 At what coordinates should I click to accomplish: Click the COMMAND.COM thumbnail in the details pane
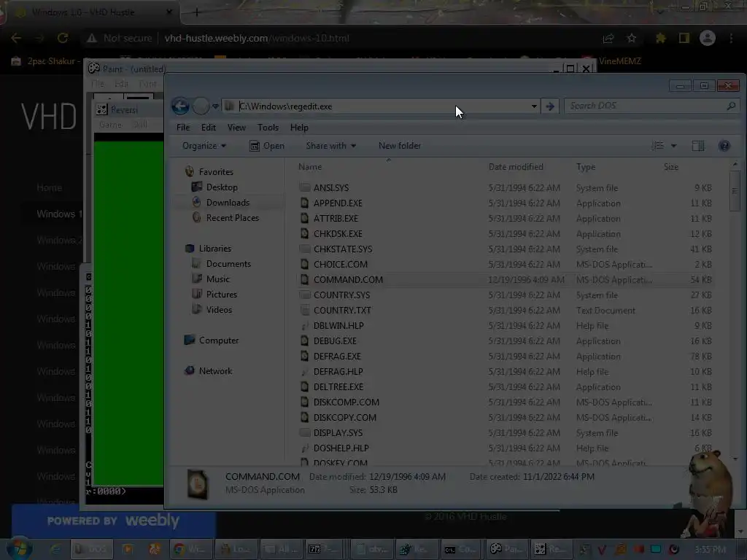point(198,484)
